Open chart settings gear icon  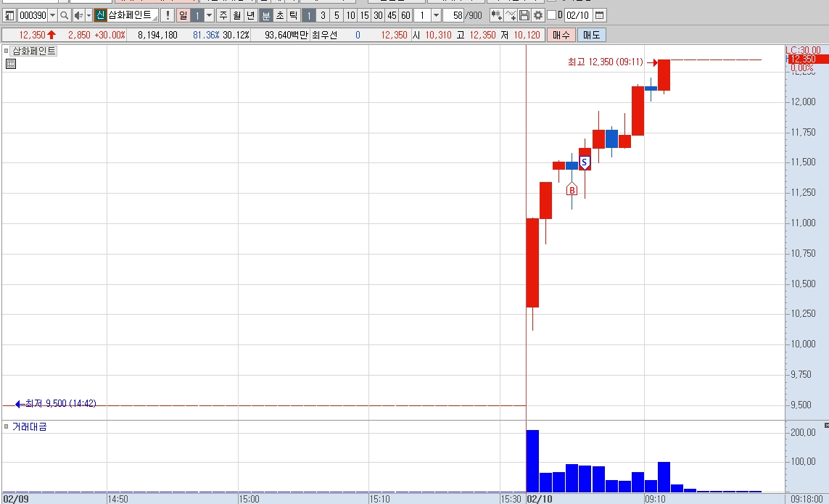(x=538, y=15)
